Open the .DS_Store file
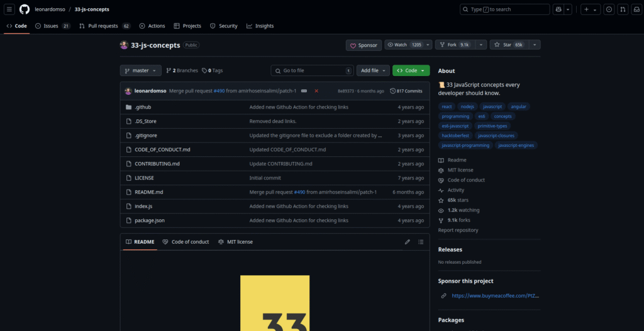644x331 pixels. point(145,121)
